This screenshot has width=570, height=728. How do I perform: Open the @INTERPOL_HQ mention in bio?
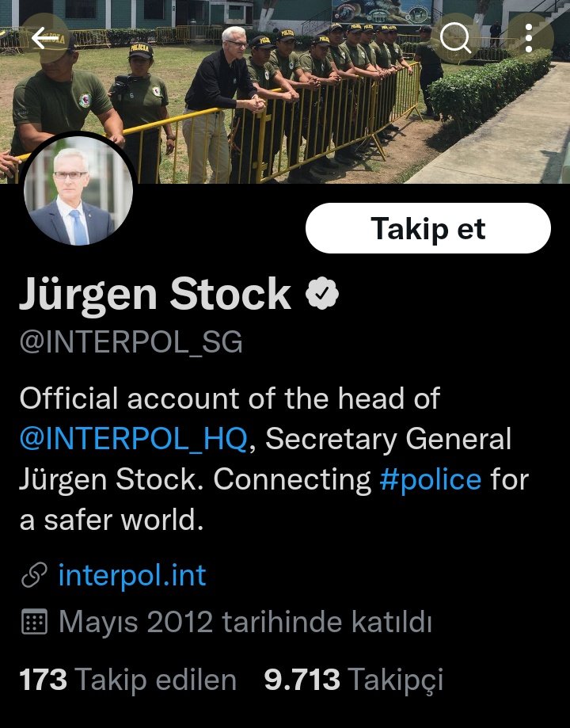(134, 439)
